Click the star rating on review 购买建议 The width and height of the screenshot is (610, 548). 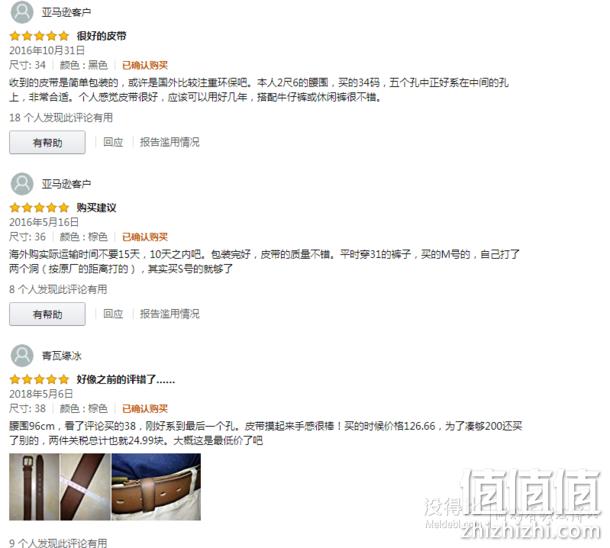[39, 208]
